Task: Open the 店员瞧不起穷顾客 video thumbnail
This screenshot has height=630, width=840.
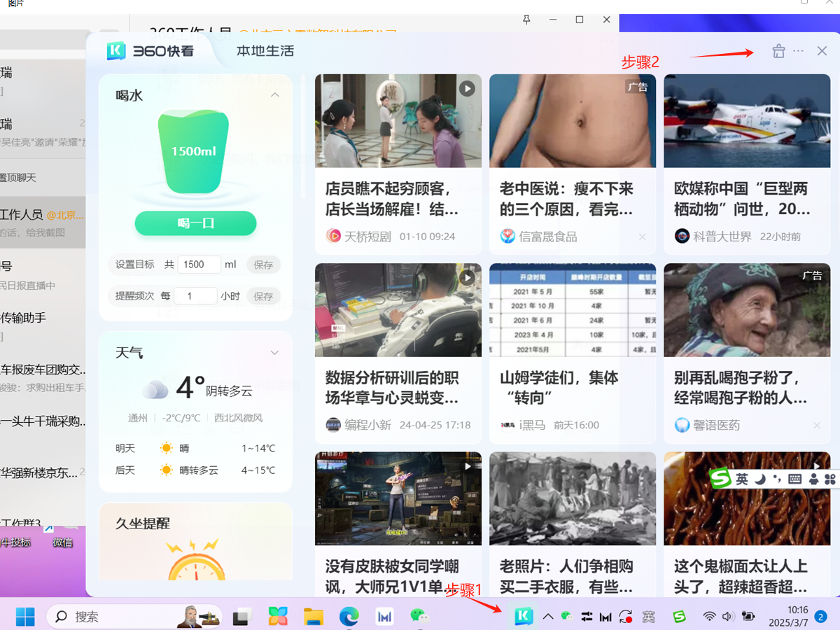Action: 398,121
